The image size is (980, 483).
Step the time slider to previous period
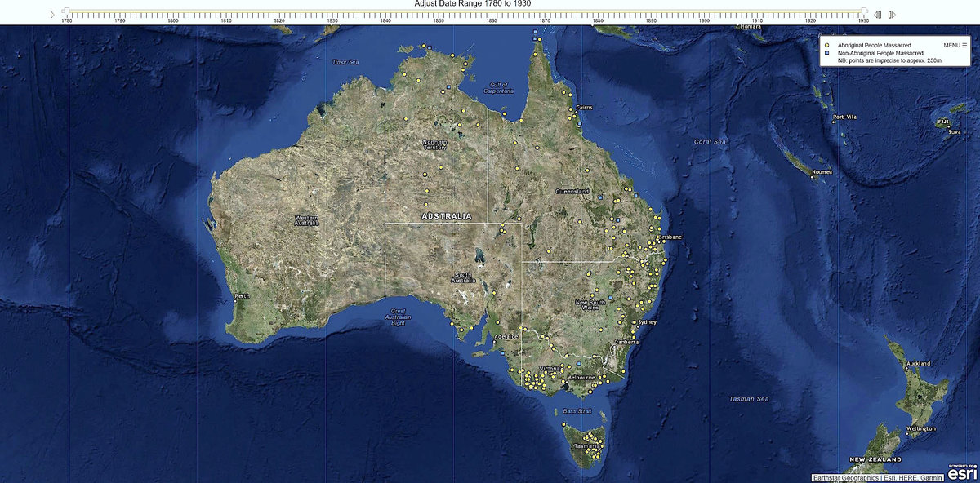click(878, 15)
